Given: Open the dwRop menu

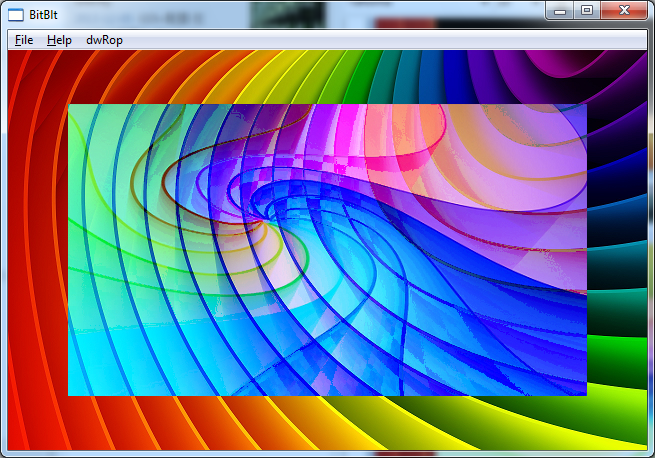Looking at the screenshot, I should point(104,40).
